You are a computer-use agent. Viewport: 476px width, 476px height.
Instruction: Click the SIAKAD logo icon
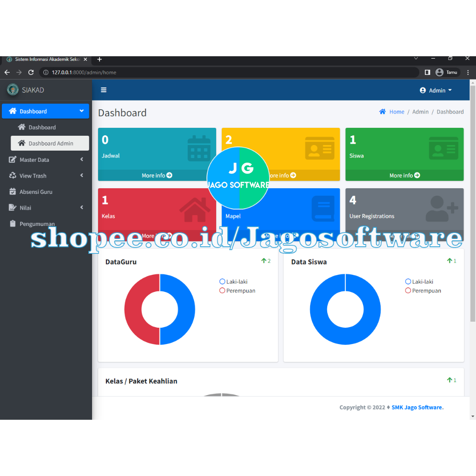(12, 90)
